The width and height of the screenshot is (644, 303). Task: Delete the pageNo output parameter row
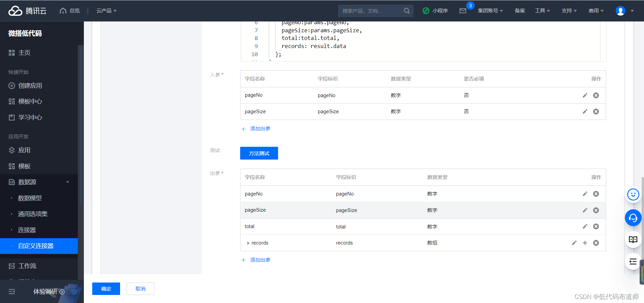596,194
